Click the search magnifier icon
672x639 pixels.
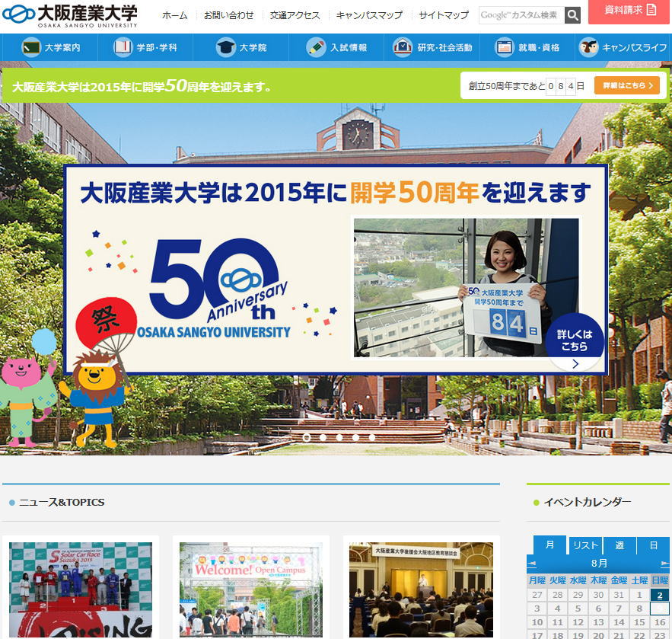coord(572,15)
